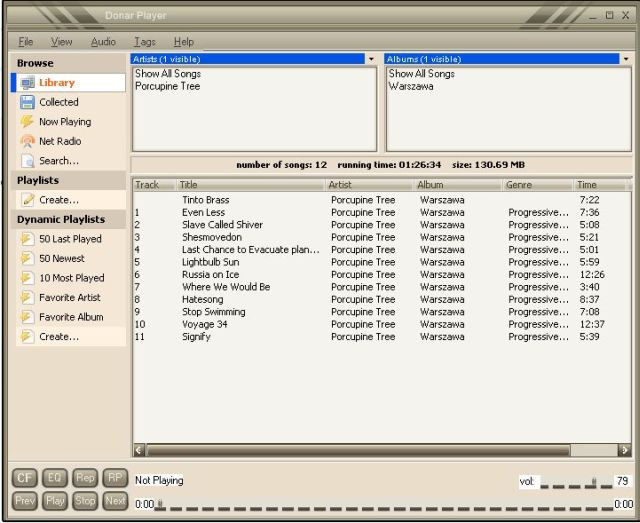Click Create... under Playlists

tap(71, 200)
